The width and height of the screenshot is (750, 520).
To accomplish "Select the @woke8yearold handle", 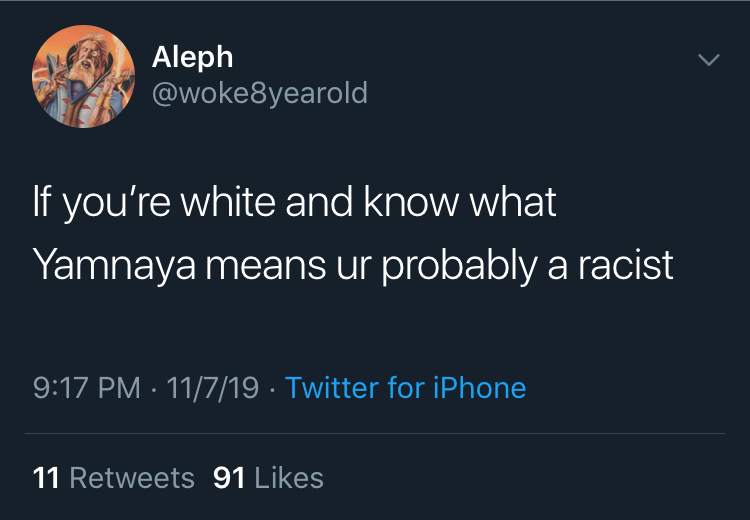I will tap(260, 93).
